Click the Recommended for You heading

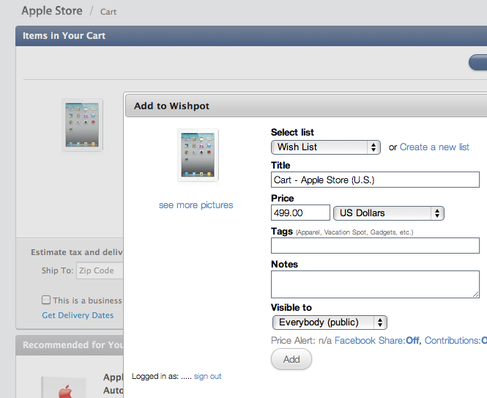point(73,345)
